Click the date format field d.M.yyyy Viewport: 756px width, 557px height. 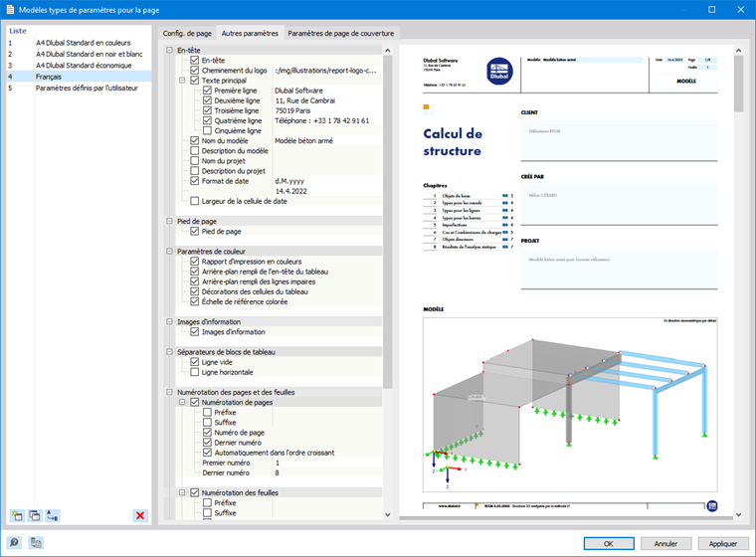(x=327, y=181)
